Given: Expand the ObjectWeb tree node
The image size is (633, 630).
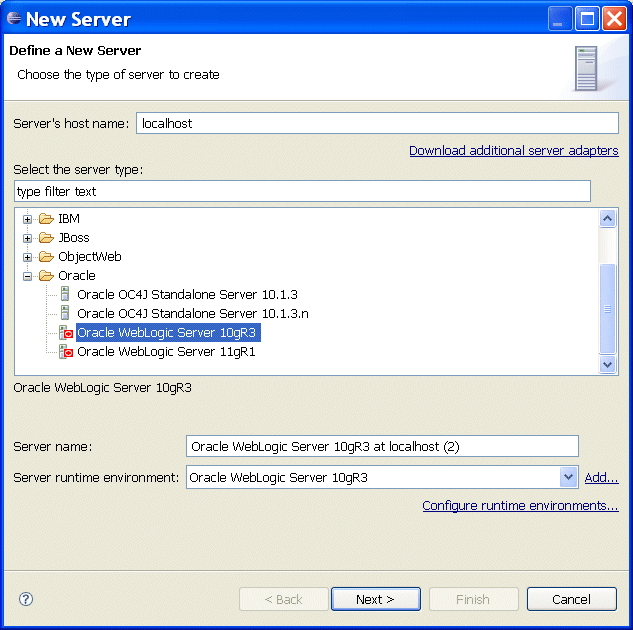Looking at the screenshot, I should click(x=27, y=257).
